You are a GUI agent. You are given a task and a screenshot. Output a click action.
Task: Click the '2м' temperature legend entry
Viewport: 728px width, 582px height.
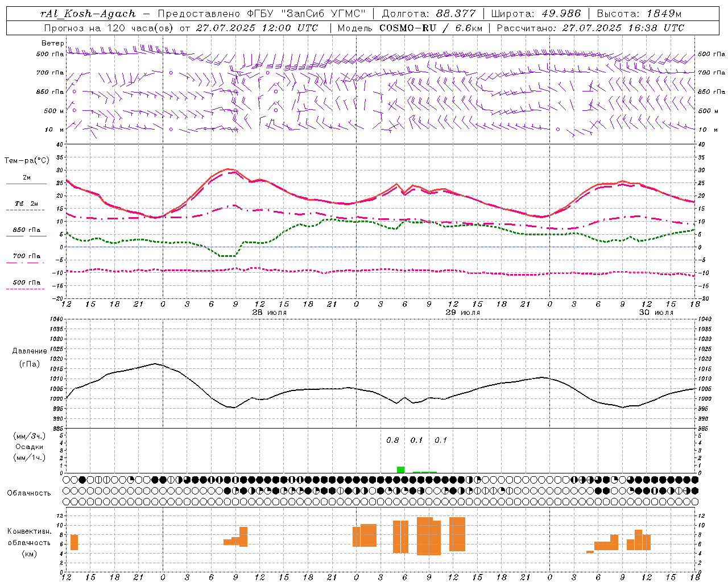[27, 178]
